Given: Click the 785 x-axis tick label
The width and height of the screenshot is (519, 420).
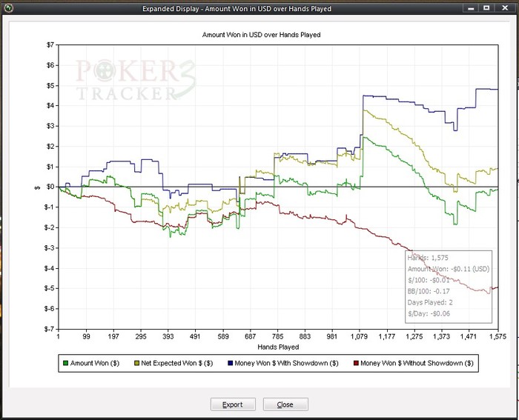Looking at the screenshot, I should pyautogui.click(x=277, y=336).
